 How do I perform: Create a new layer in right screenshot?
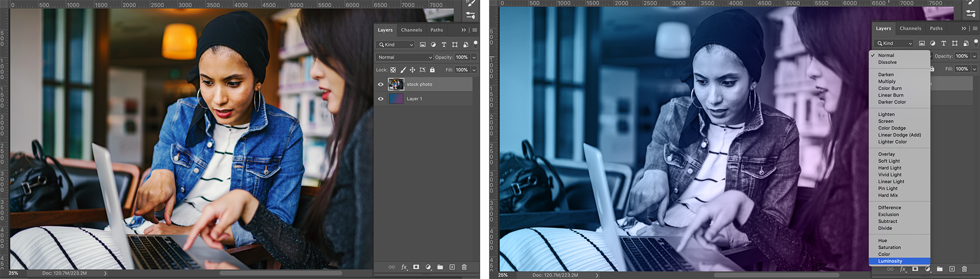tap(952, 269)
